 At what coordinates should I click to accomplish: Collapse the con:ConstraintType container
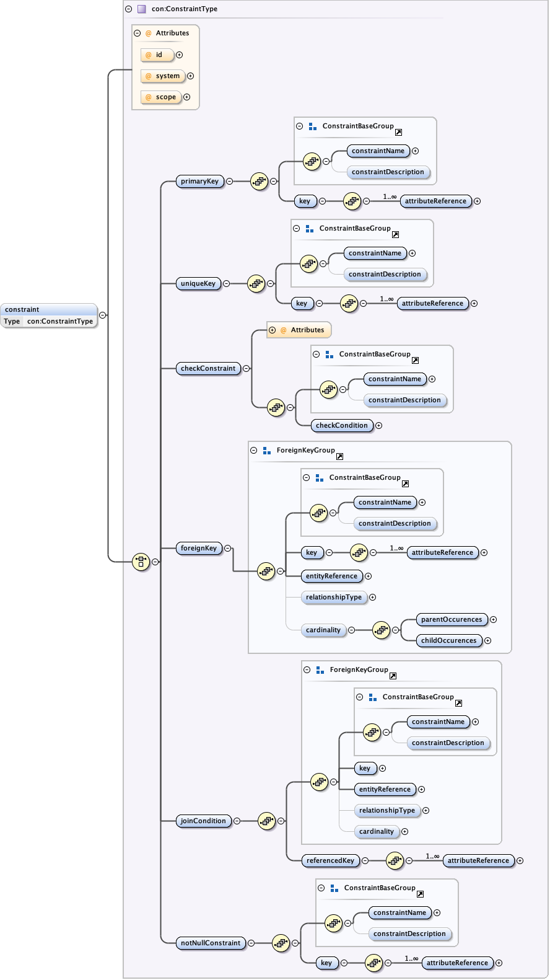(129, 9)
